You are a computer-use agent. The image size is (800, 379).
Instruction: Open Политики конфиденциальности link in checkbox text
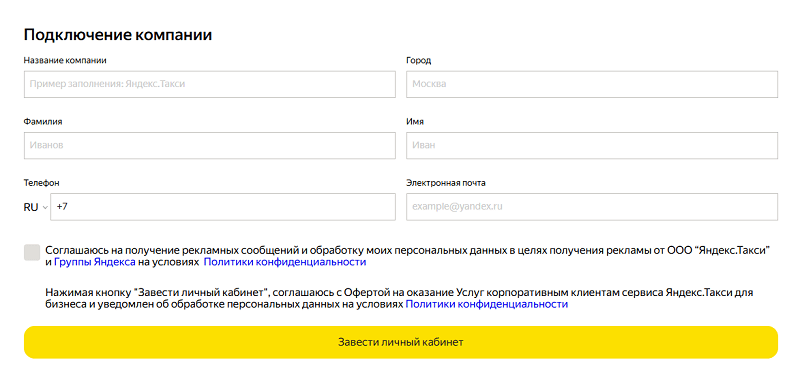pos(285,262)
